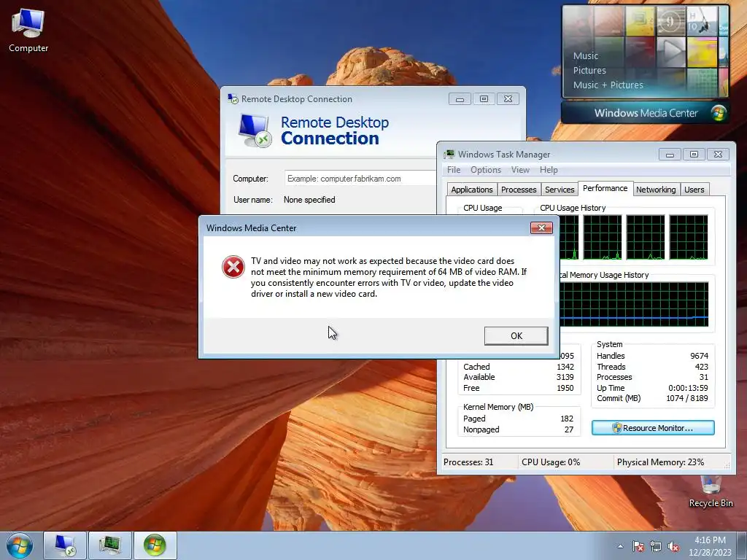Click OK in Media Center error dialog
The image size is (747, 560).
(x=516, y=335)
